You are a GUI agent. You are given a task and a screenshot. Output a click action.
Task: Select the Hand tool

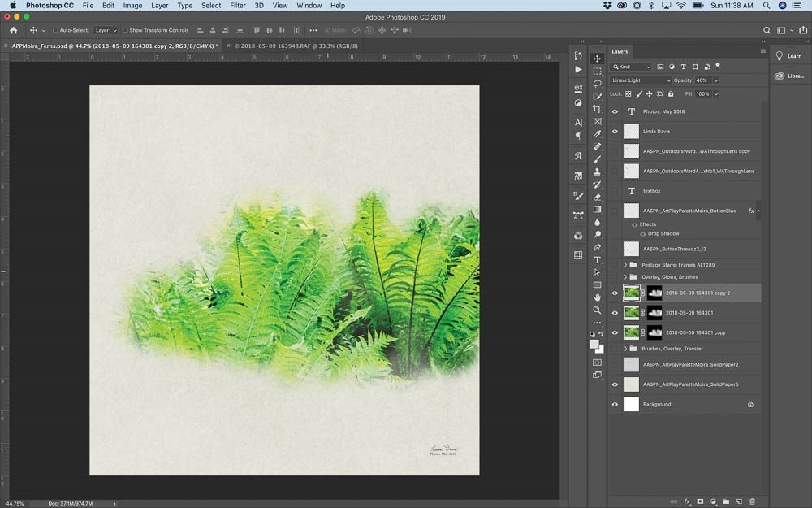click(x=597, y=297)
